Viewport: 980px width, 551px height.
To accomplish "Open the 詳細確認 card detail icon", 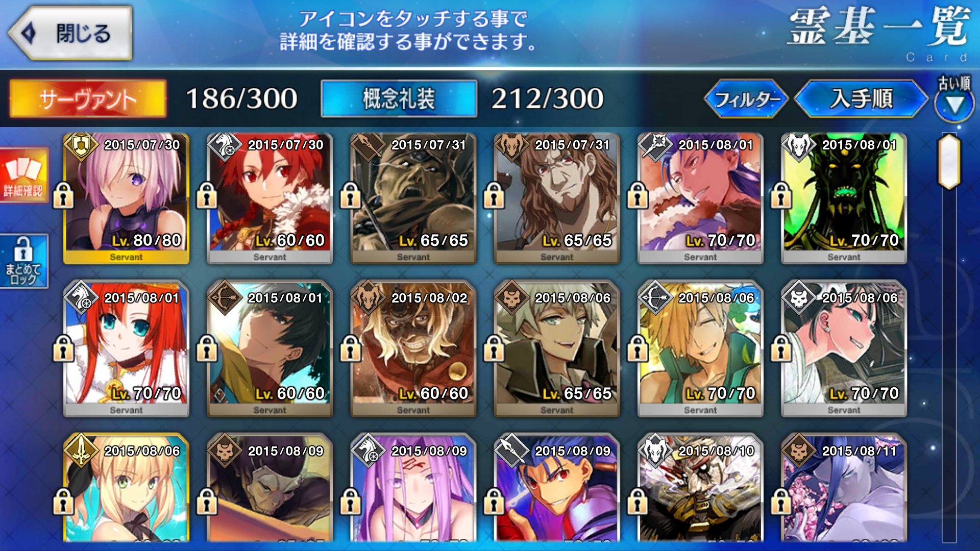I will coord(23,174).
